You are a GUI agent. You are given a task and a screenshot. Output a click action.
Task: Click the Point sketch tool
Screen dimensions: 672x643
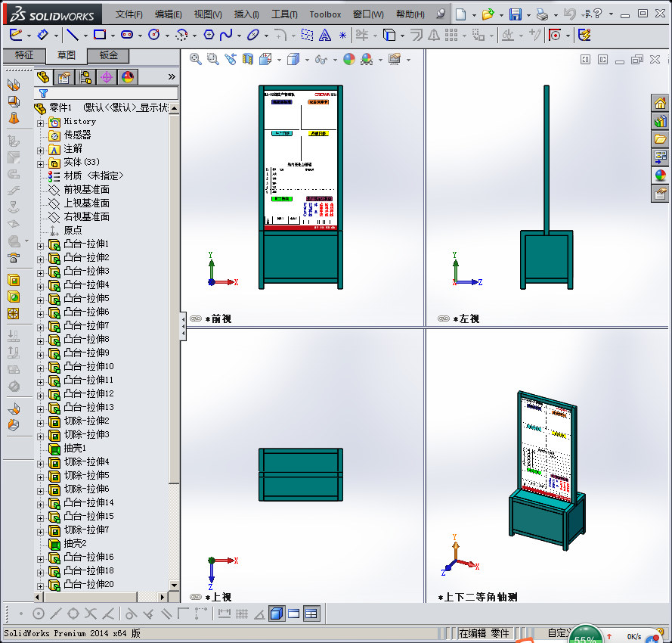[342, 35]
